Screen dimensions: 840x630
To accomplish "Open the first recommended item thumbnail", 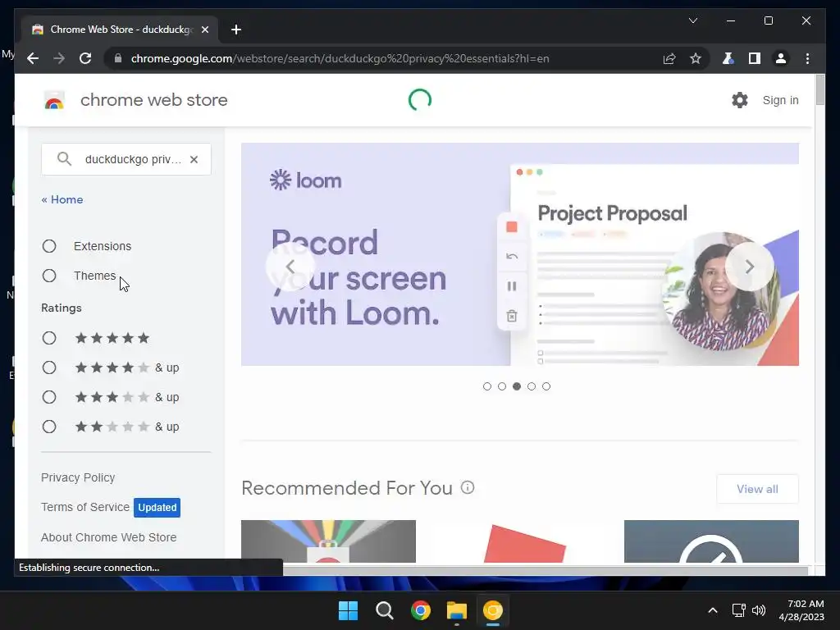I will [328, 541].
